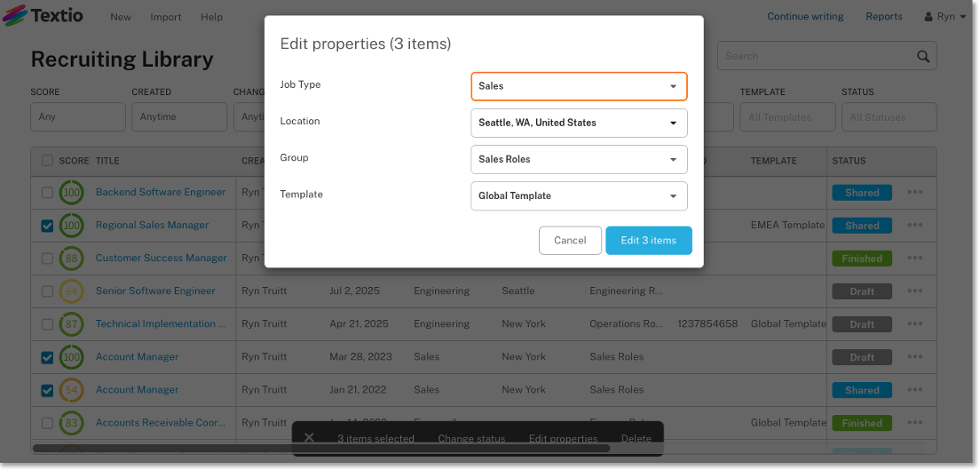Cancel the Edit properties dialog
Screen dimensions: 980x470
(570, 240)
